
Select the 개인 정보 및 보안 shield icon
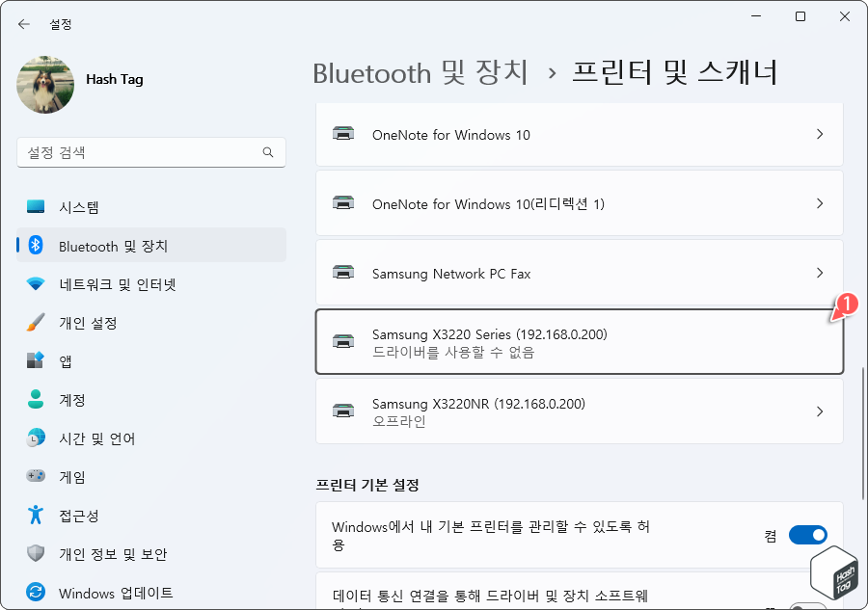(36, 553)
